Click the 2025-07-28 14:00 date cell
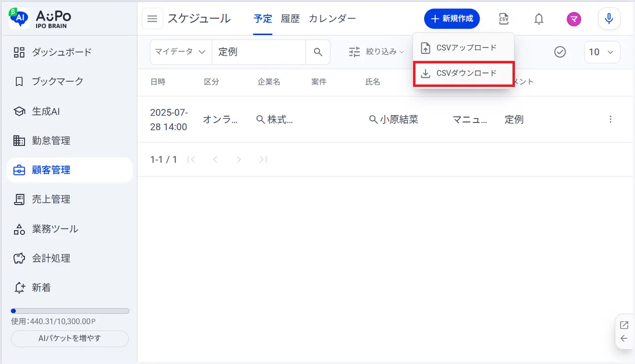The height and width of the screenshot is (364, 635). (169, 120)
